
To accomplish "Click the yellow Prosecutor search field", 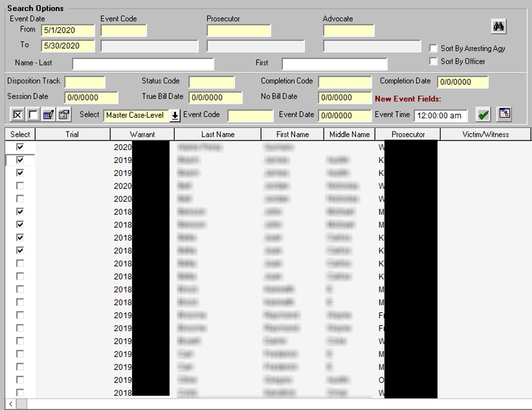I will pyautogui.click(x=239, y=30).
